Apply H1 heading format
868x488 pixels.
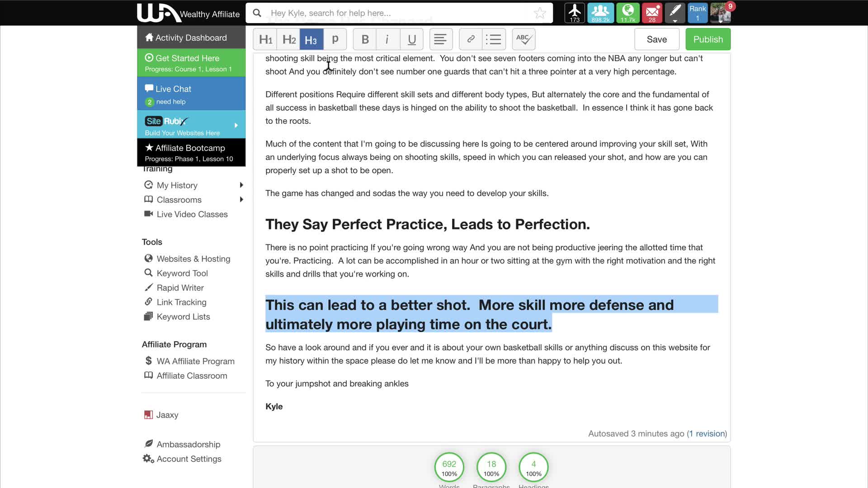pyautogui.click(x=265, y=39)
